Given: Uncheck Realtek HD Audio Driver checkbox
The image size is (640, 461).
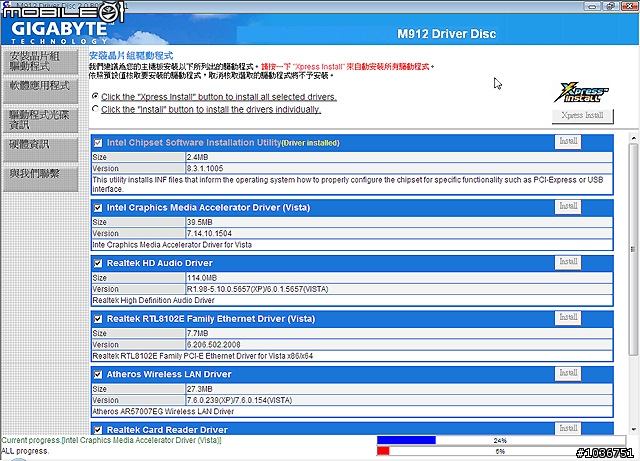Looking at the screenshot, I should (98, 263).
